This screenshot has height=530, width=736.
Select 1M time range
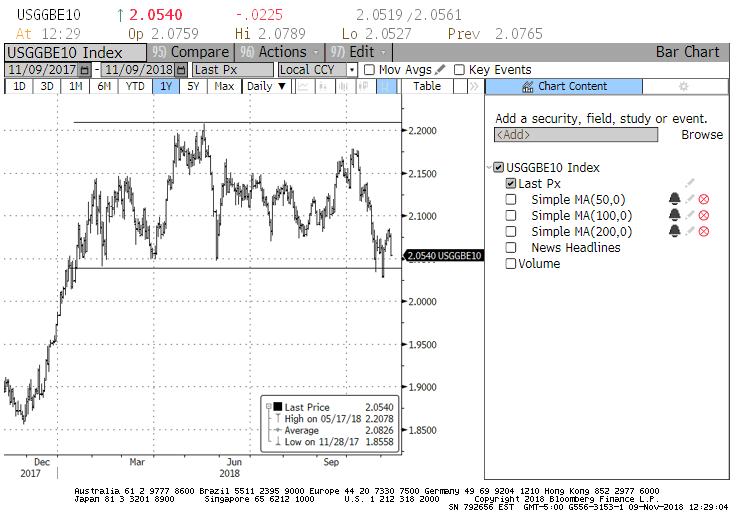pyautogui.click(x=76, y=86)
